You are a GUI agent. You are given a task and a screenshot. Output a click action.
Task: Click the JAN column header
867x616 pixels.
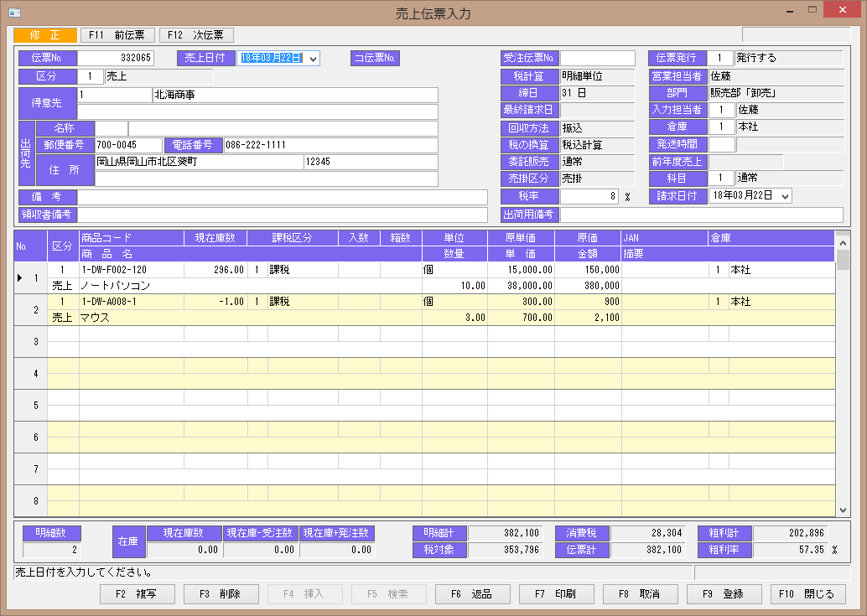pos(665,238)
